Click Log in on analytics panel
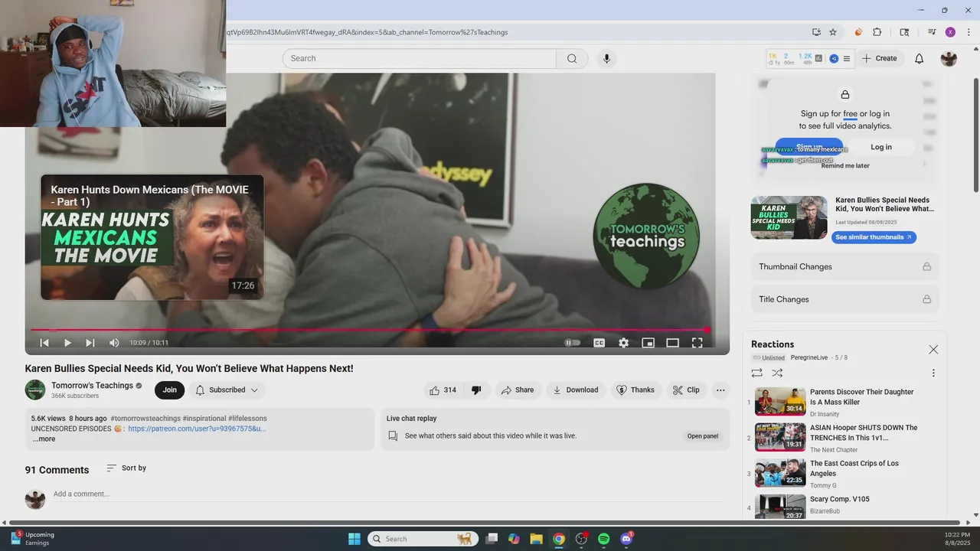Image resolution: width=980 pixels, height=551 pixels. (881, 147)
